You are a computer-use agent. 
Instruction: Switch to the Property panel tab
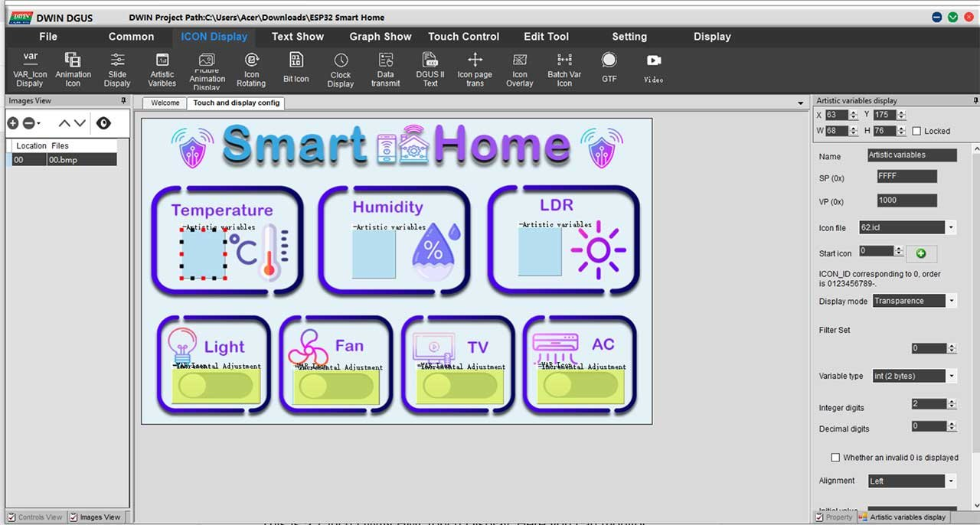[834, 517]
